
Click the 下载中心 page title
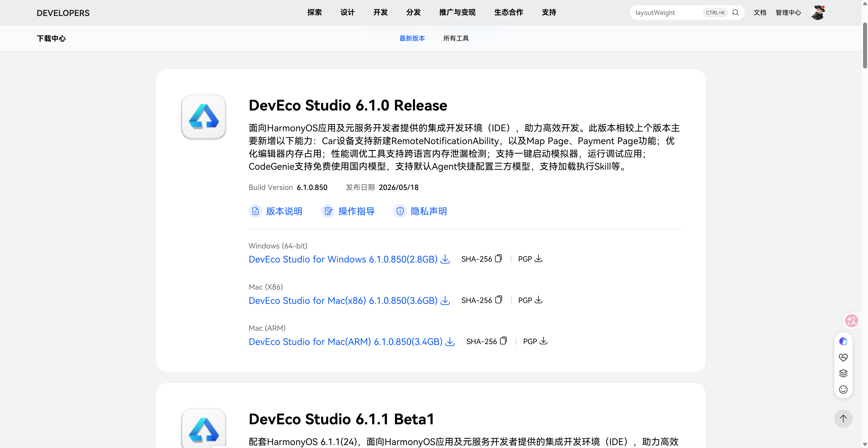51,38
